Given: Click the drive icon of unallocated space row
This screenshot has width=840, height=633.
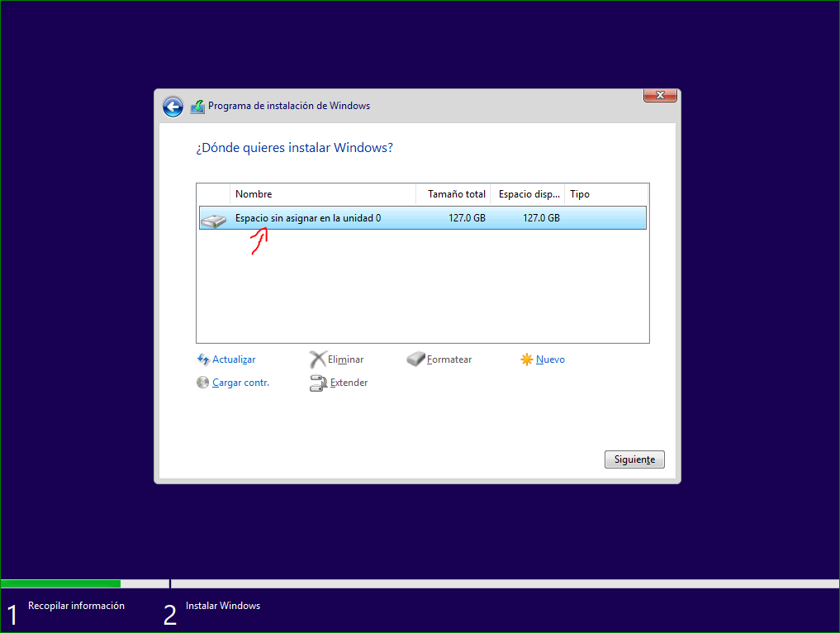Looking at the screenshot, I should 213,220.
